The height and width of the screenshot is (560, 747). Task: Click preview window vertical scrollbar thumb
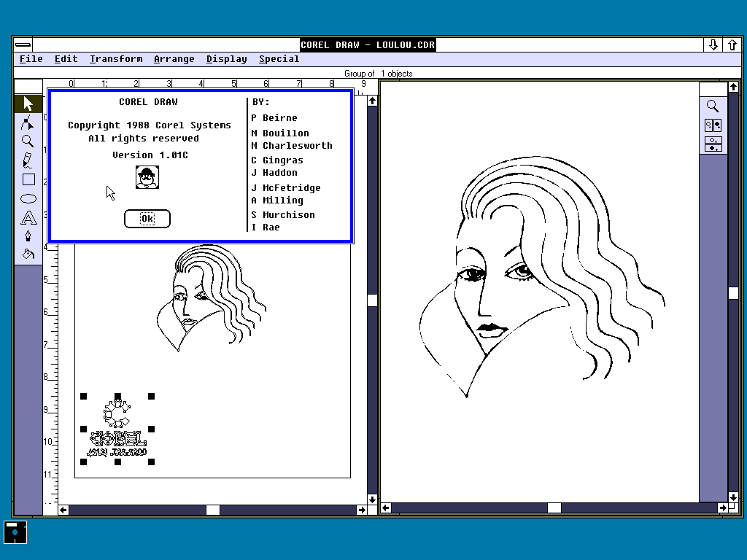tap(734, 293)
